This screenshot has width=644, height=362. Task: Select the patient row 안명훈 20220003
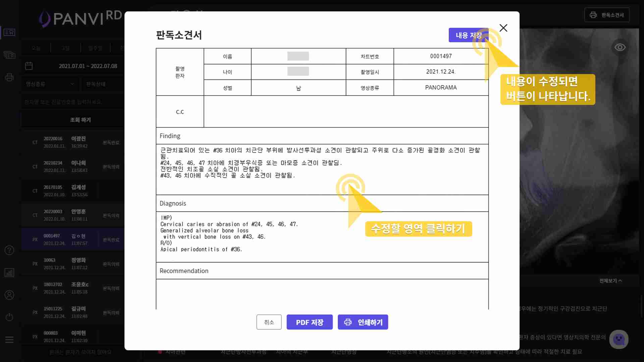73,215
